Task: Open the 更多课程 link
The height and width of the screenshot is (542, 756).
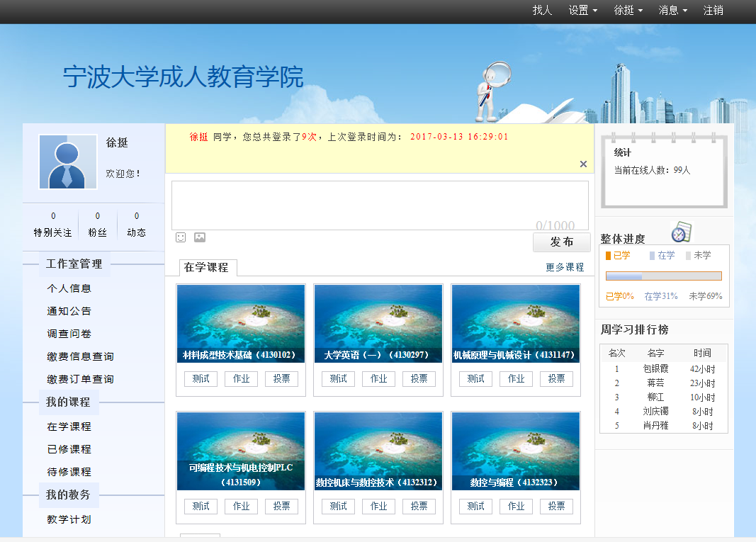Action: click(x=565, y=267)
